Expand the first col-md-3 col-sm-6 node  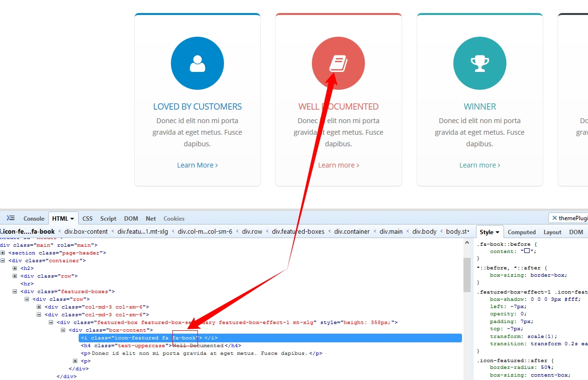pos(39,307)
